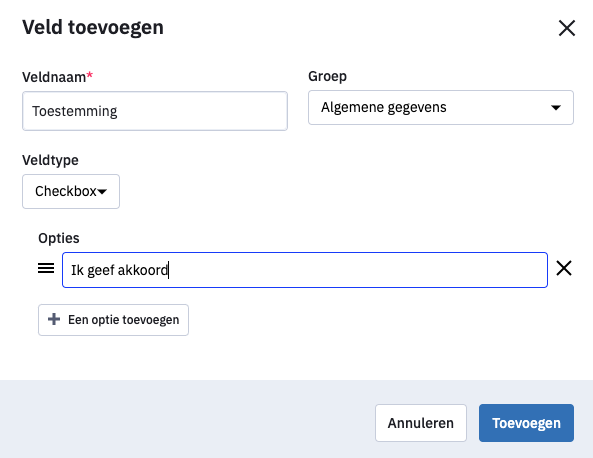
Task: Click the arrow next to Checkbox
Action: pyautogui.click(x=102, y=192)
